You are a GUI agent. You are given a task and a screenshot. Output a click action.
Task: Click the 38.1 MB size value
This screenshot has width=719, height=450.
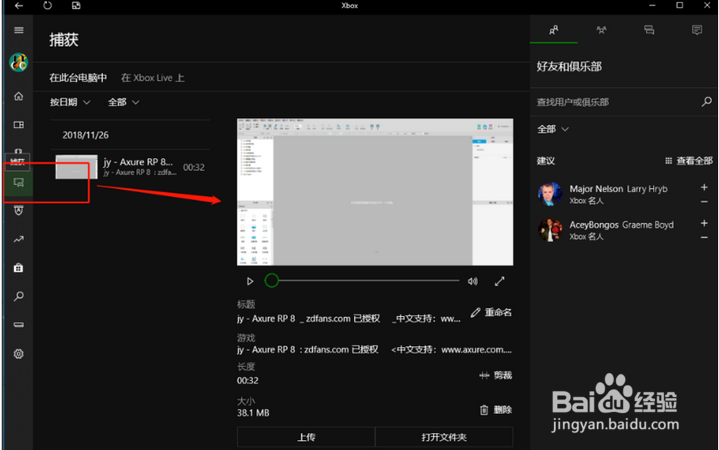point(253,413)
